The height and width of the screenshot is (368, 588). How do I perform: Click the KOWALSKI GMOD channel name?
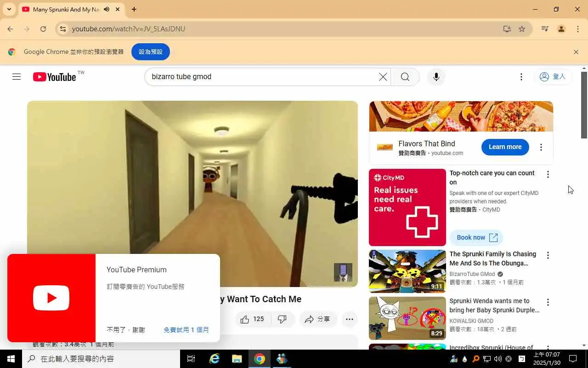coord(471,321)
